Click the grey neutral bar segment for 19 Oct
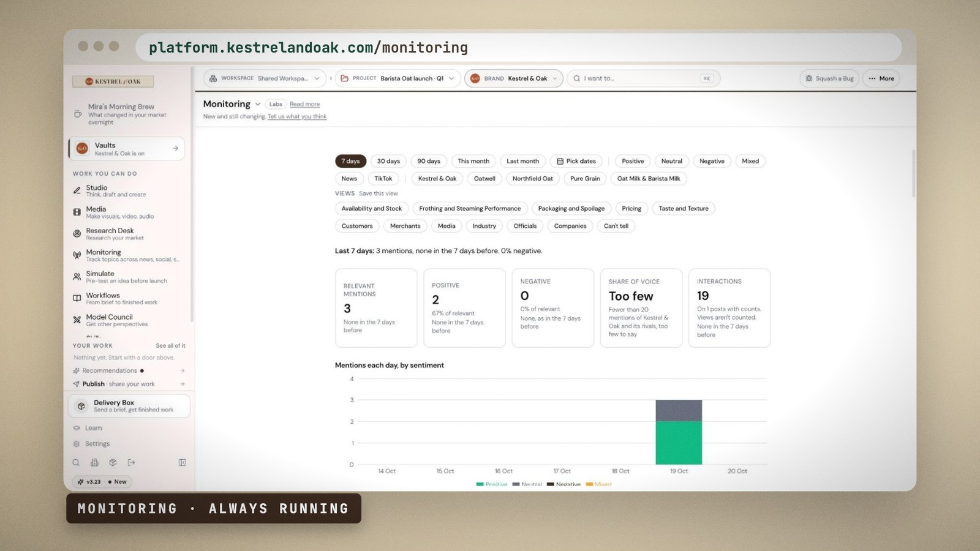Viewport: 980px width, 551px height. coord(679,411)
